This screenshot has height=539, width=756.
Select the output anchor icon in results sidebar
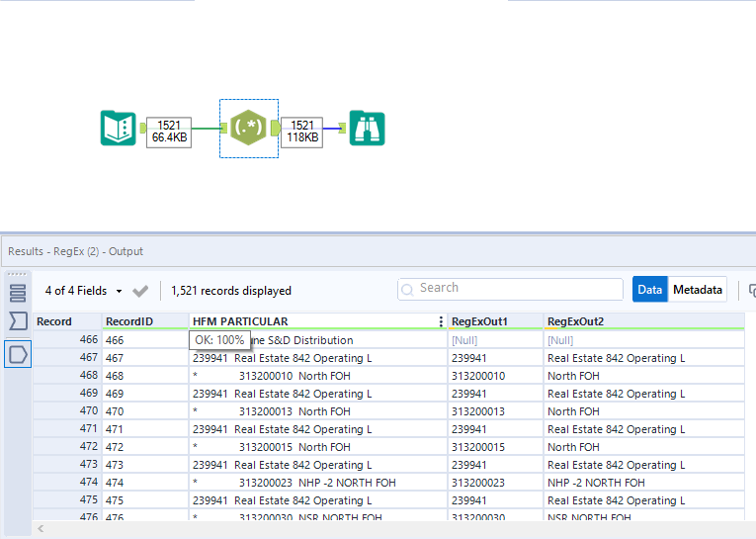pyautogui.click(x=18, y=354)
